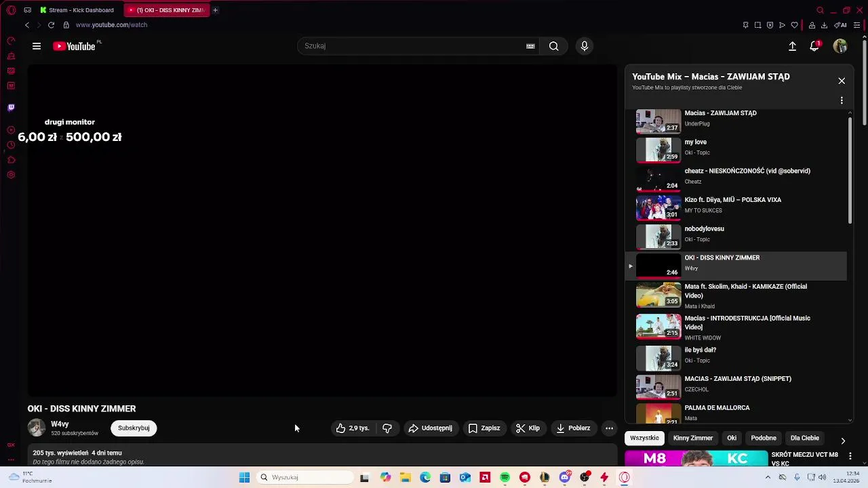Close the YouTube Mix playlist panel
Screen dimensions: 868x488
tap(842, 81)
